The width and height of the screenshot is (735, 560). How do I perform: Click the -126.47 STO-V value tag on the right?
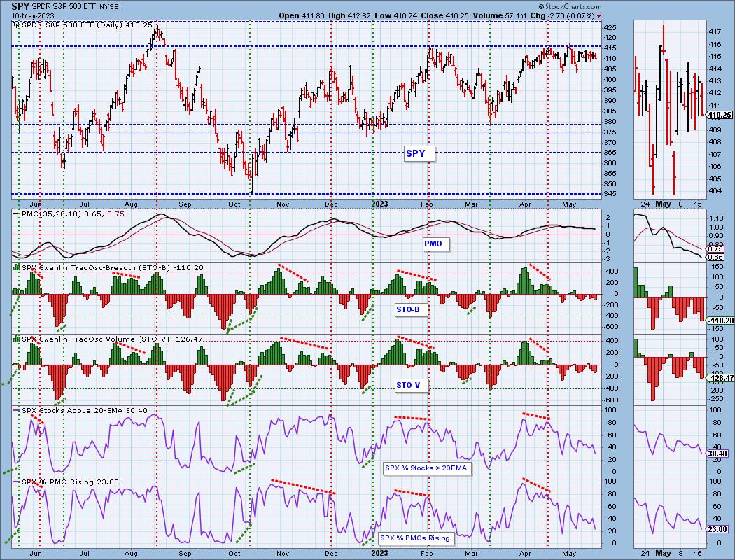720,378
